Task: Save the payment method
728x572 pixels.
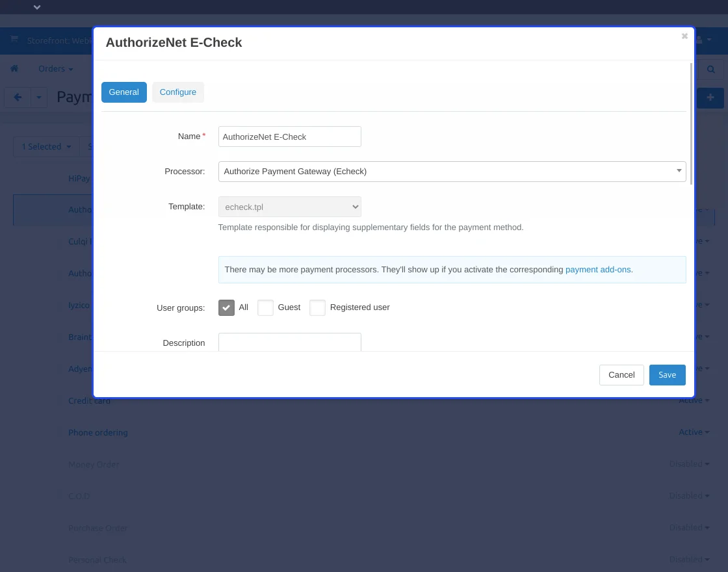Action: coord(667,374)
